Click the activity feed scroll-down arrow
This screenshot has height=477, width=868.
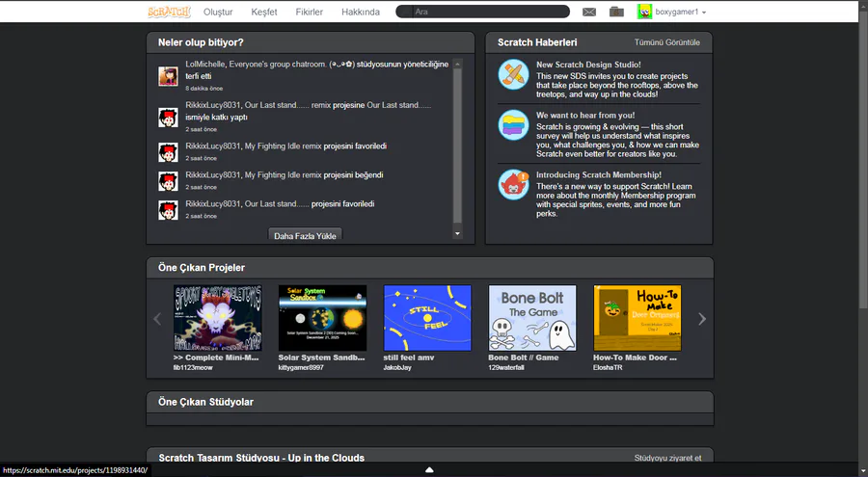click(457, 233)
